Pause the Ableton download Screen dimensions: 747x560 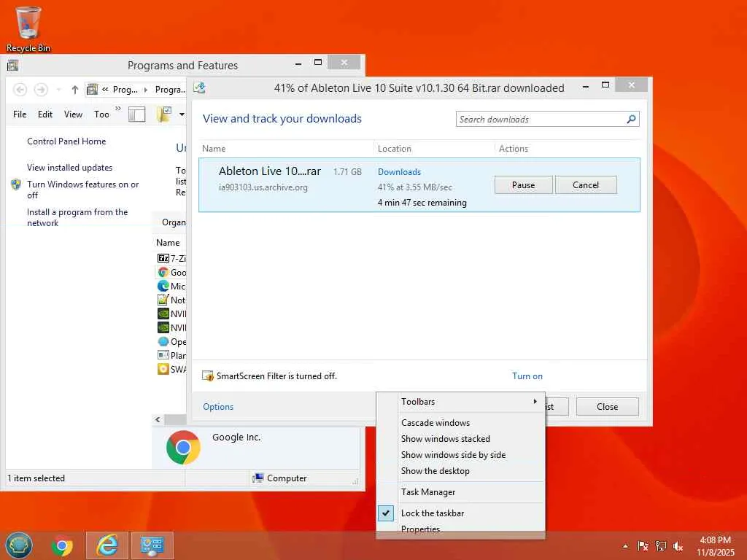click(524, 184)
